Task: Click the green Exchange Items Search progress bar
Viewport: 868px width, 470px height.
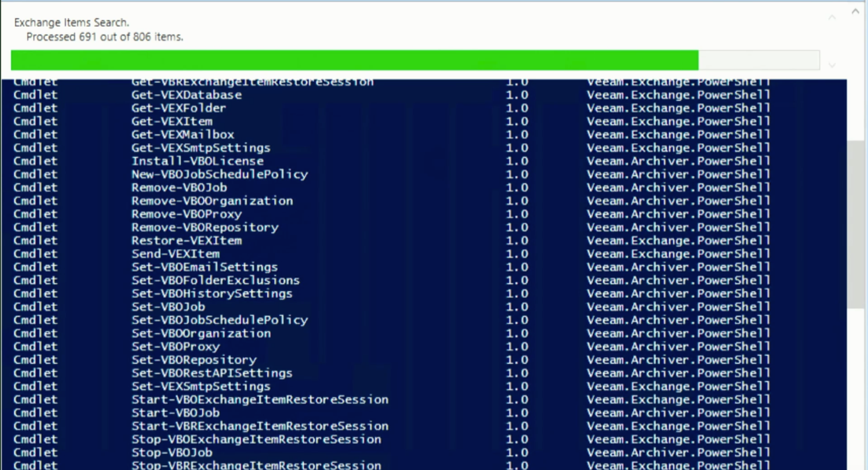Action: click(415, 60)
